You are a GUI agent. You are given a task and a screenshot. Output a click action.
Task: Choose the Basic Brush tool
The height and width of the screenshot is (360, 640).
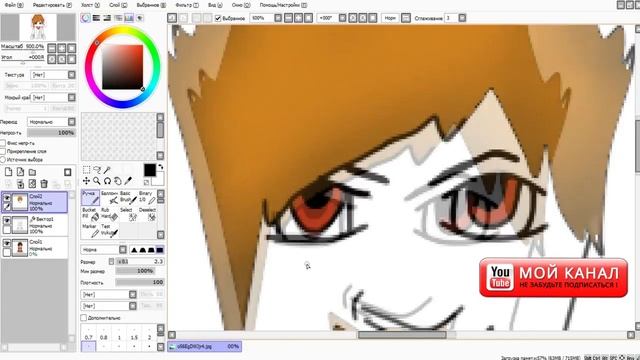pyautogui.click(x=128, y=197)
